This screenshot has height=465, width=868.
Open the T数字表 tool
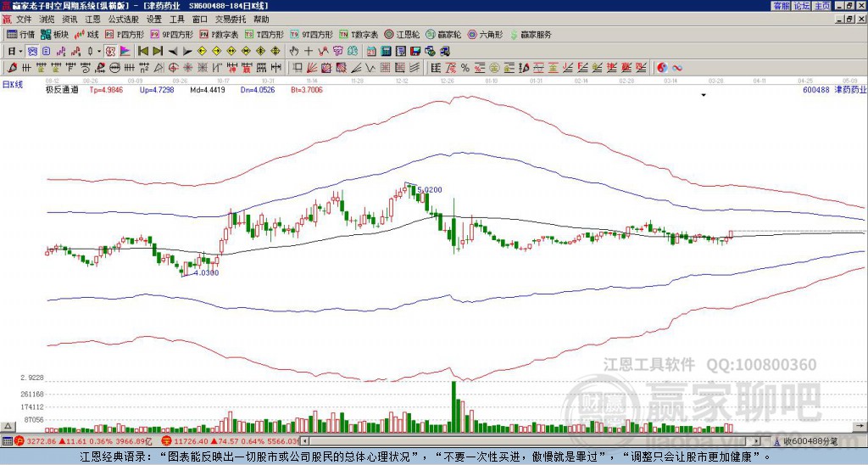pyautogui.click(x=359, y=34)
